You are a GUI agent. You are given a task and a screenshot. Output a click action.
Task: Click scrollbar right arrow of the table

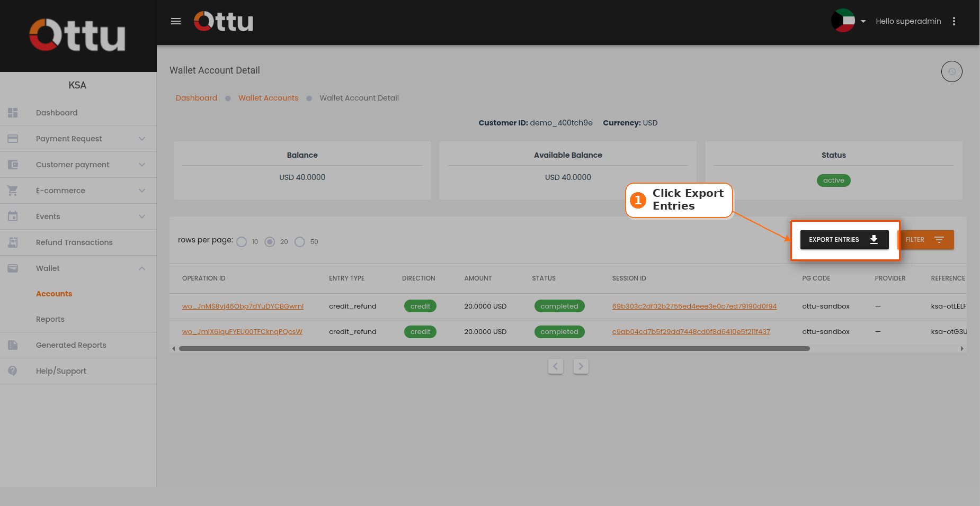point(962,349)
